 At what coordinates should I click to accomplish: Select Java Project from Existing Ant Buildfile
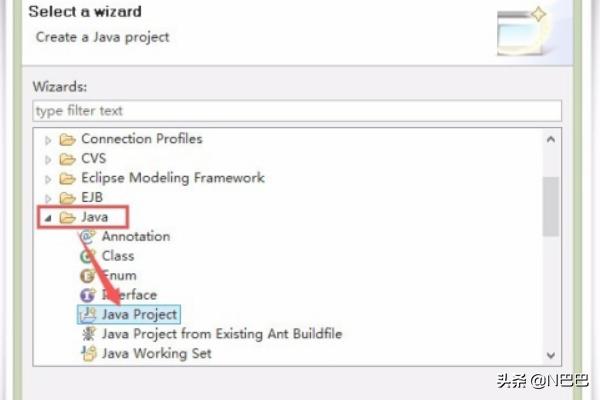[222, 334]
